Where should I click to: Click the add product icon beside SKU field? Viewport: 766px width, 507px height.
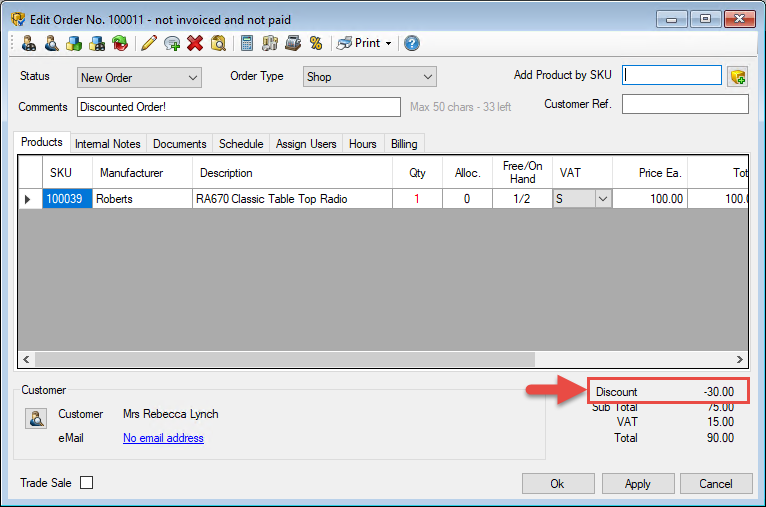pos(738,76)
